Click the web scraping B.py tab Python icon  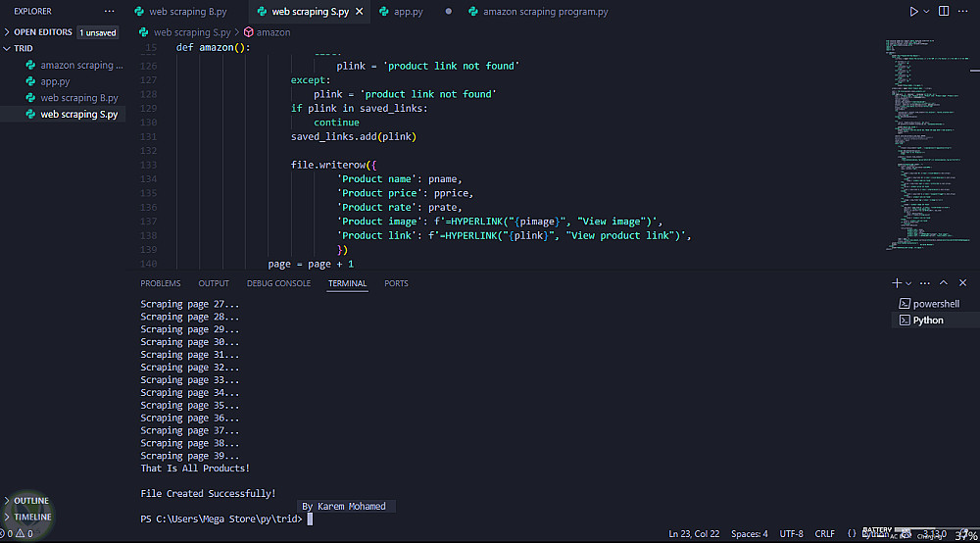pos(139,11)
